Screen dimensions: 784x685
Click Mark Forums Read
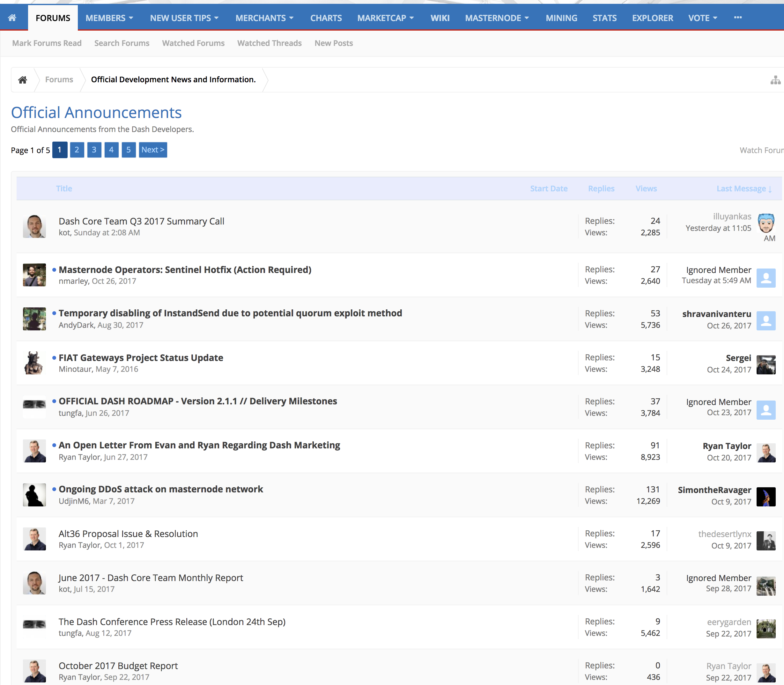(x=47, y=43)
